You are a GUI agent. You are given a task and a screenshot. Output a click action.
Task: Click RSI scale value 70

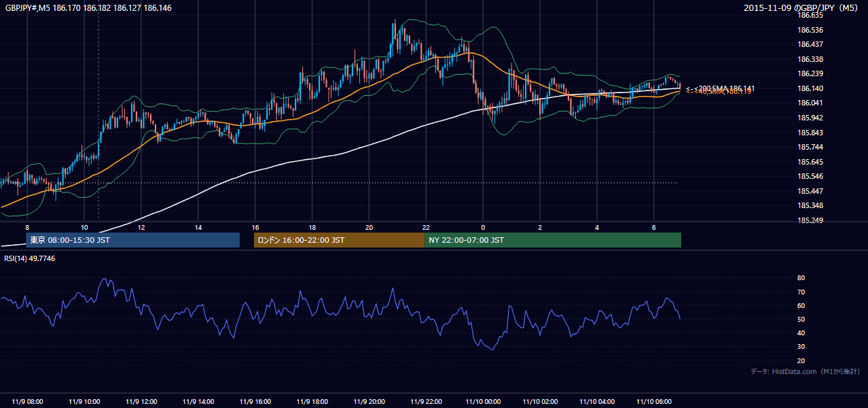tap(801, 292)
